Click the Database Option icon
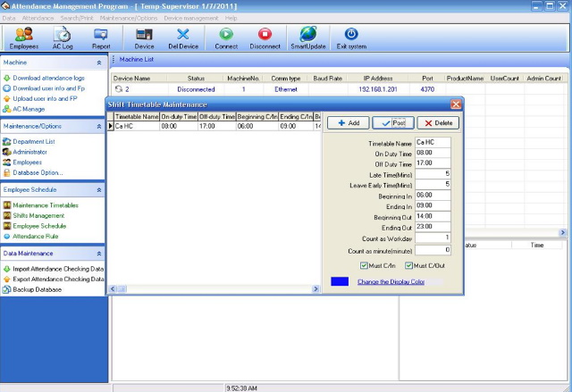The image size is (572, 392). pos(6,172)
